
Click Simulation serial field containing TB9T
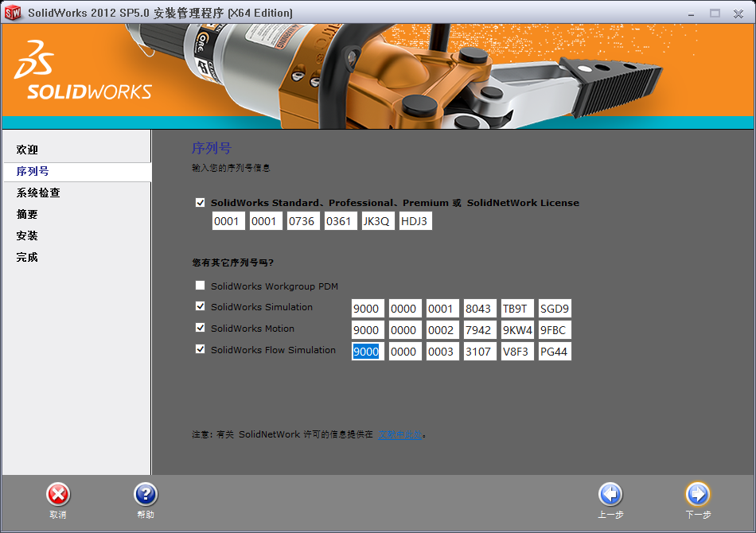(x=517, y=309)
